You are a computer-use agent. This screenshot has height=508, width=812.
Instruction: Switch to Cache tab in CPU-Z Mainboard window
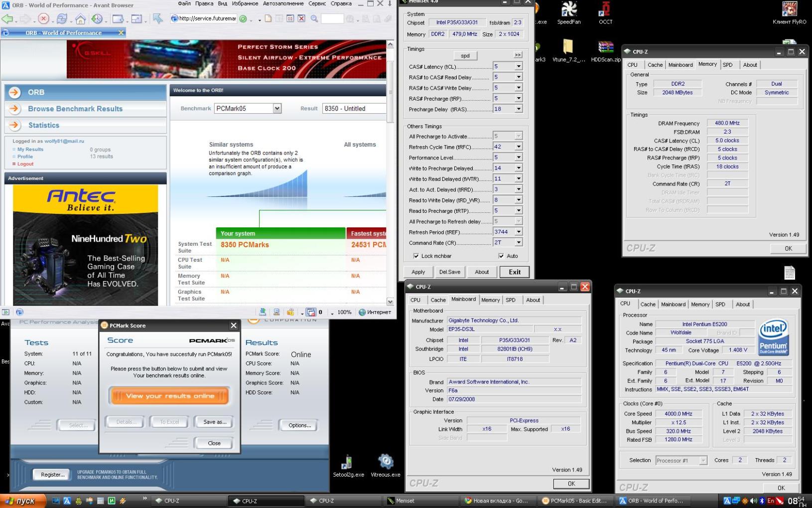[438, 300]
